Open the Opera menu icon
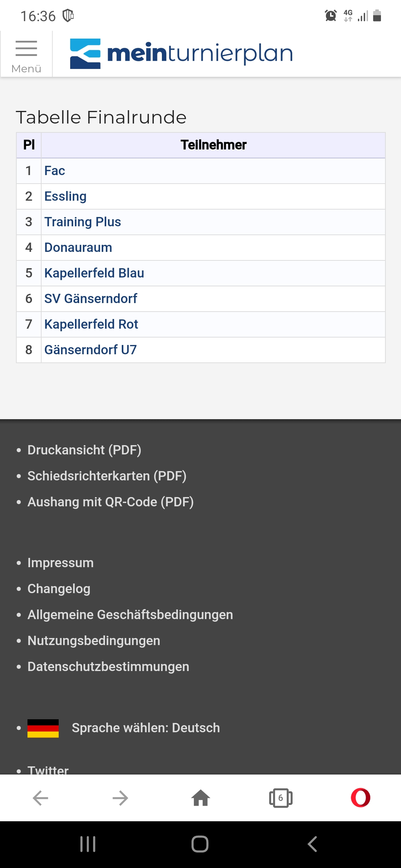This screenshot has height=868, width=401. pyautogui.click(x=361, y=798)
